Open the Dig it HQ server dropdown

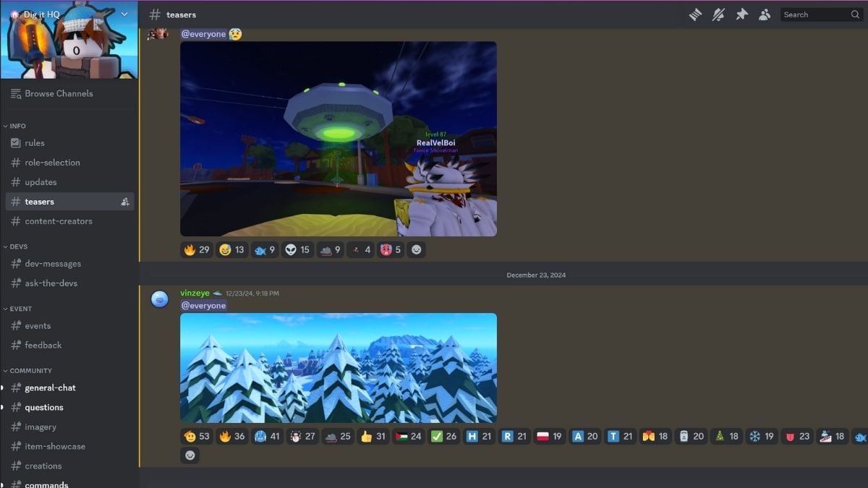[x=124, y=14]
